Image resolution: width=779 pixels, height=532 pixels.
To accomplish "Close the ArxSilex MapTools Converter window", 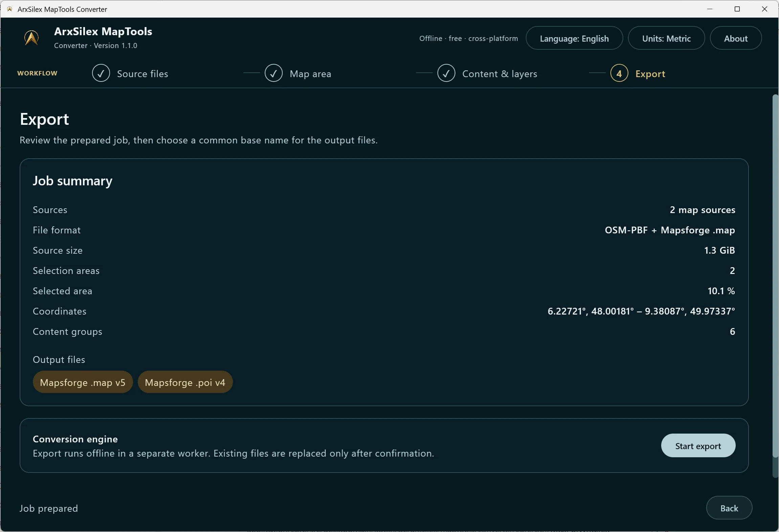I will 764,9.
